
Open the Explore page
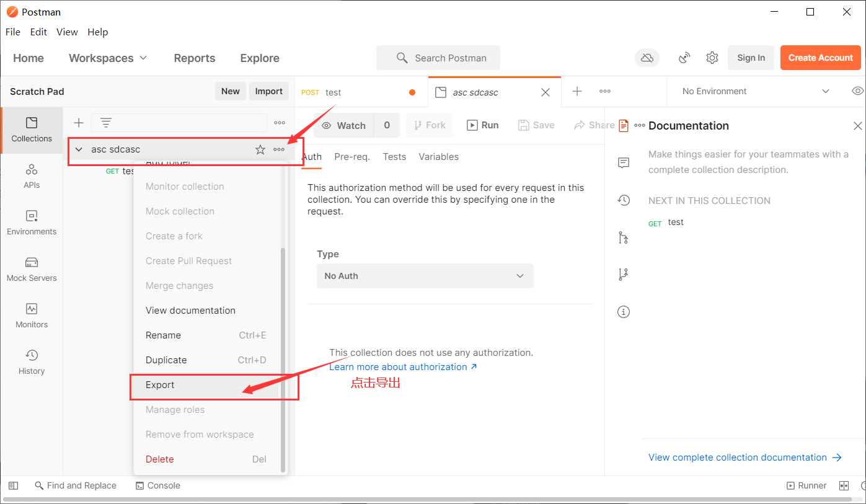pyautogui.click(x=260, y=58)
